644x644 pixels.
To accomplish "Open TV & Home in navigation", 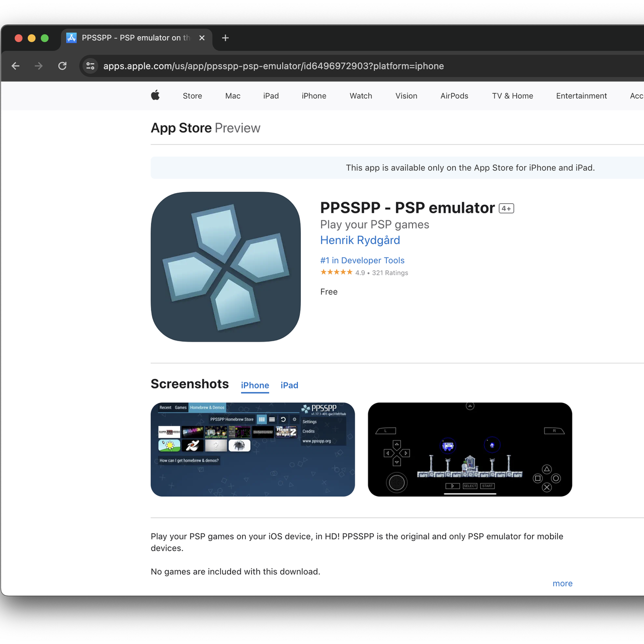I will click(x=512, y=96).
